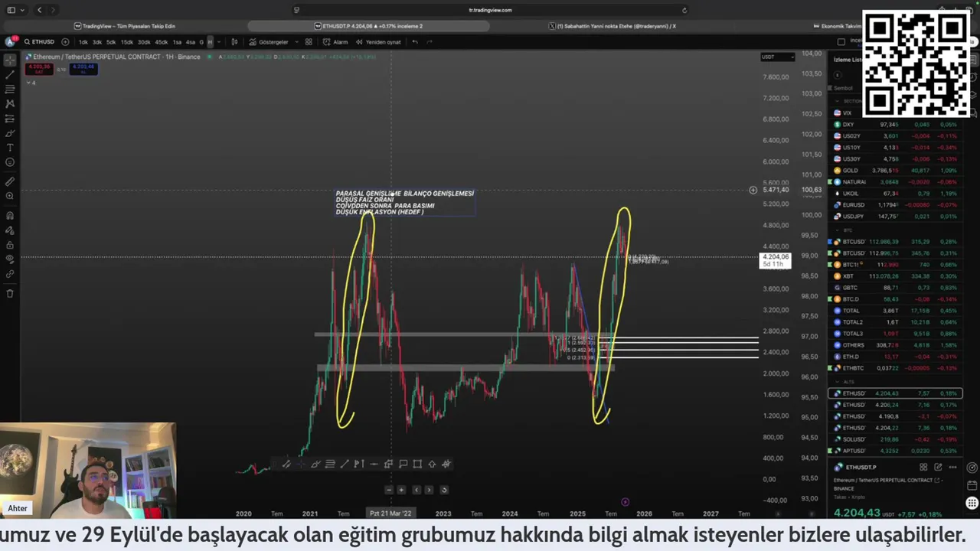Toggle the browser sidebar icon
980x551 pixels.
(11, 10)
